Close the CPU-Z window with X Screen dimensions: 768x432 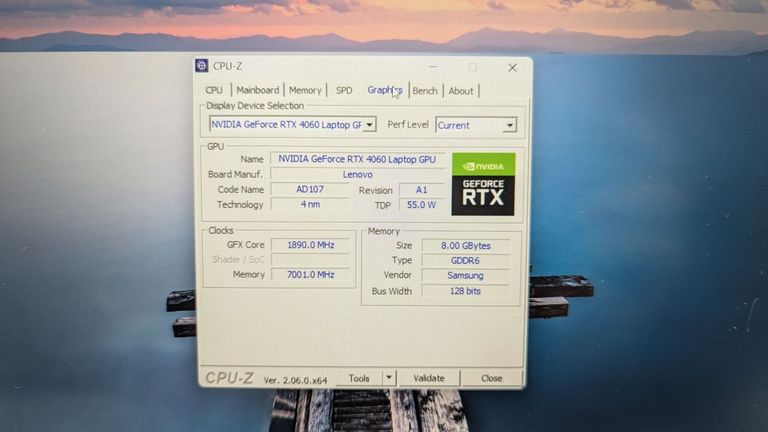[512, 68]
